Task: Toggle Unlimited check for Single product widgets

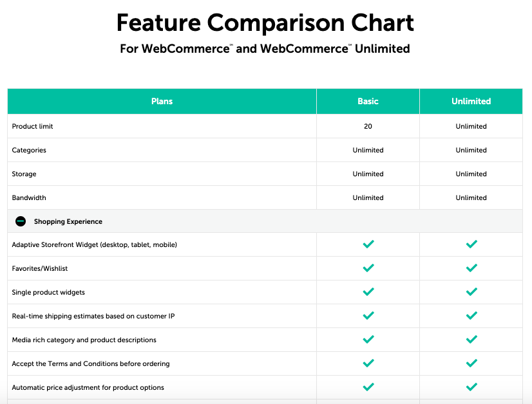Action: 471,292
